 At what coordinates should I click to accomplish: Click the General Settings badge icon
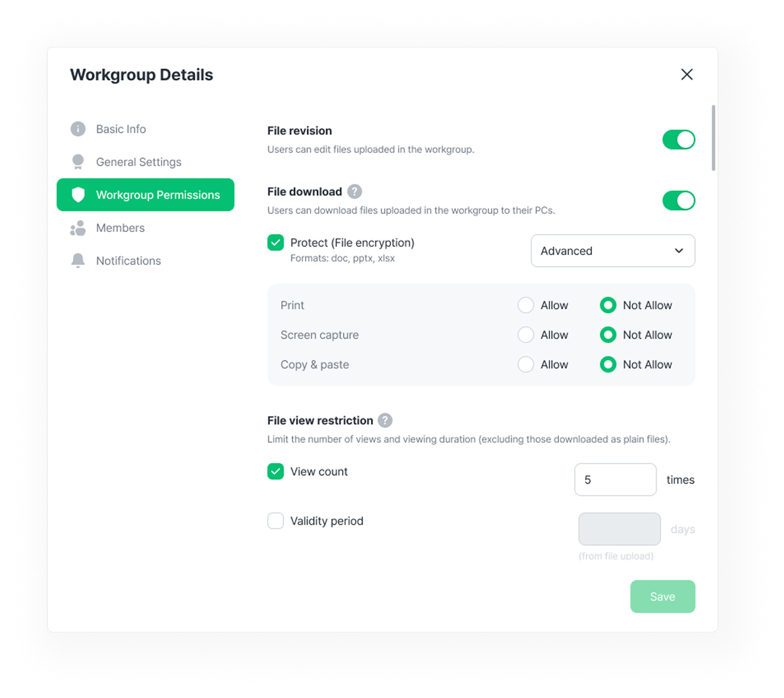[x=78, y=162]
